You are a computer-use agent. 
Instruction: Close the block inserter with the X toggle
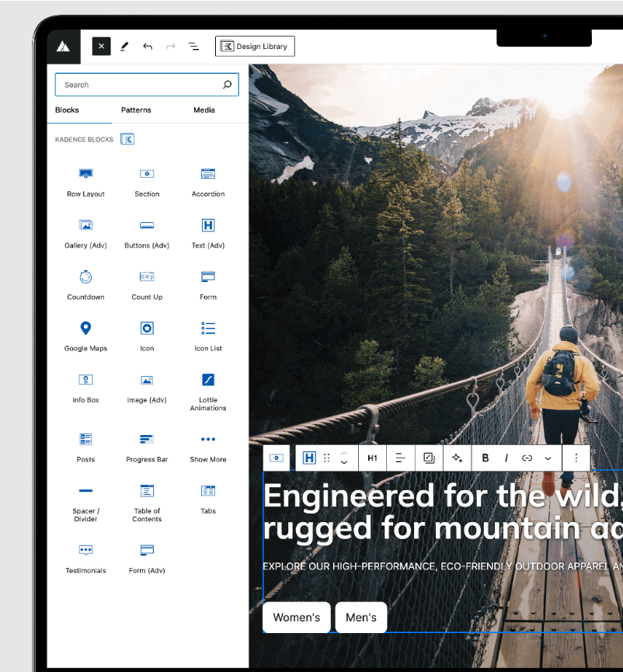(101, 46)
